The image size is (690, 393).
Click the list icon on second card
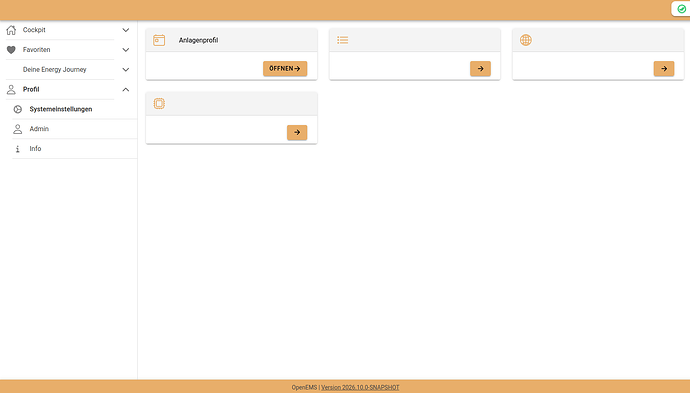pyautogui.click(x=343, y=40)
